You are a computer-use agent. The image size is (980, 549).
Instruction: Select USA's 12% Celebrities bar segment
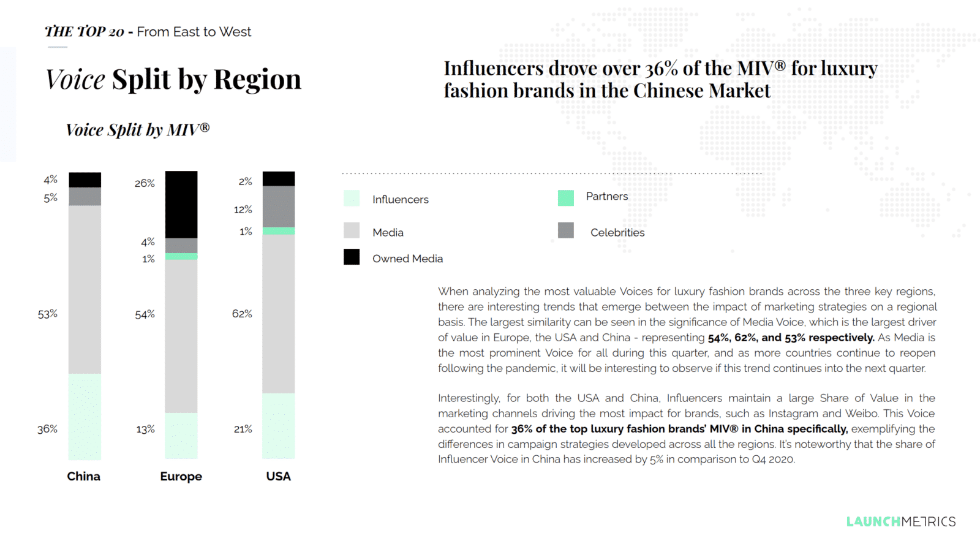click(x=279, y=207)
